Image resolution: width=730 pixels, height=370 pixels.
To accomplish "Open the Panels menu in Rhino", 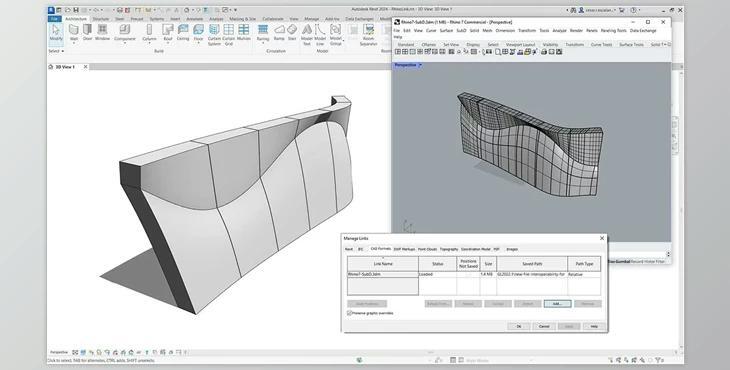I will click(592, 31).
